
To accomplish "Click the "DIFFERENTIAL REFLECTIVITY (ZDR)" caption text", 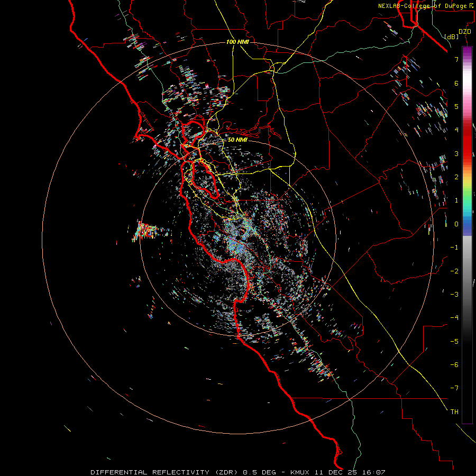I will pos(164,472).
